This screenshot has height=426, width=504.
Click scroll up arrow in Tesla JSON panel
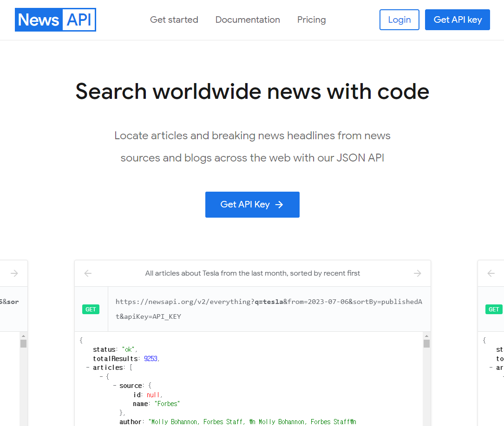tap(426, 336)
